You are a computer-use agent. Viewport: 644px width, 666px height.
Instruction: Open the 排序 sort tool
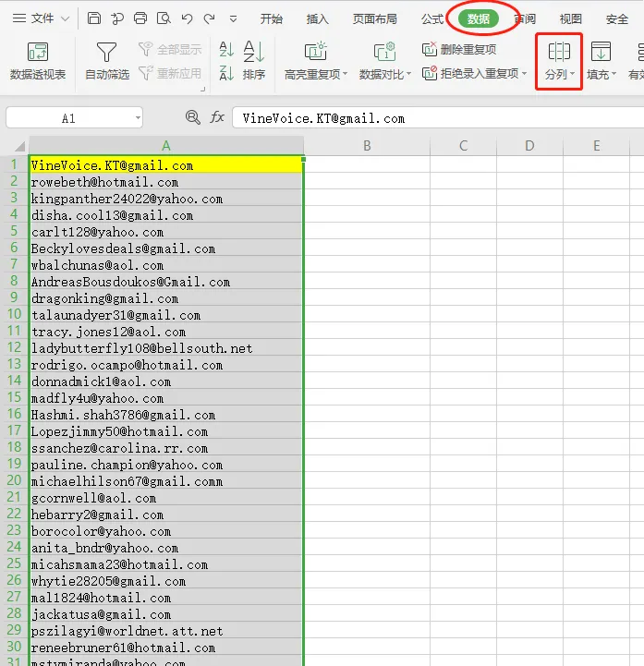click(x=254, y=60)
